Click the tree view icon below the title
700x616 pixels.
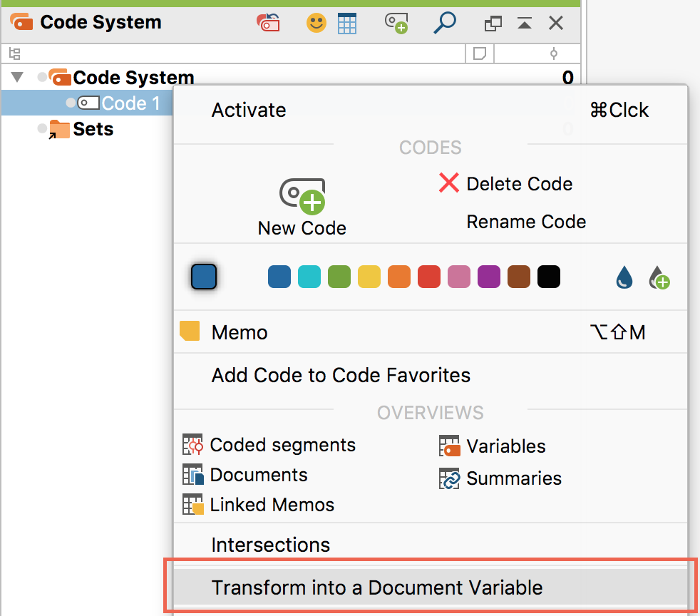[x=15, y=53]
